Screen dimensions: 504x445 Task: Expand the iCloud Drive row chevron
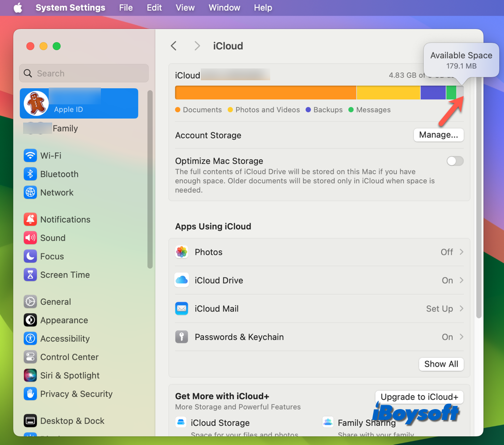tap(462, 281)
